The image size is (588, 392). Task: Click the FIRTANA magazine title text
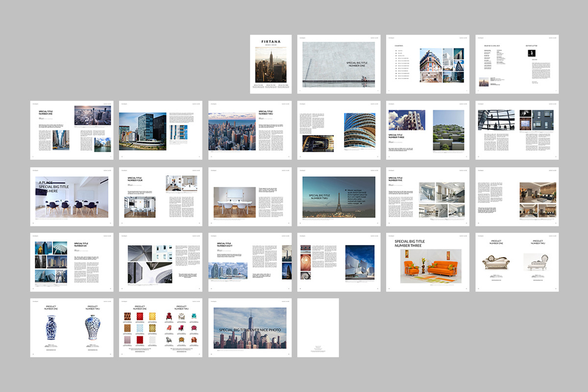(270, 42)
